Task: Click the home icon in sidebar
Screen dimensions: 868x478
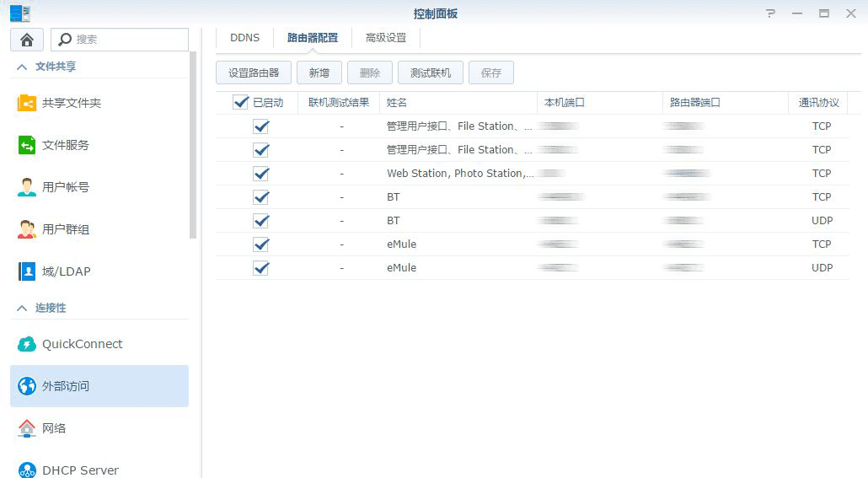Action: coord(27,40)
